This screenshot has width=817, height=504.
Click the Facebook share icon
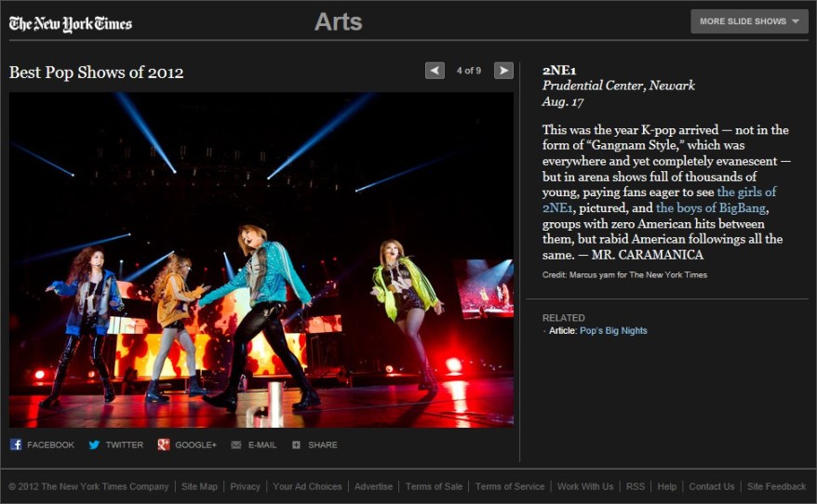click(x=16, y=444)
